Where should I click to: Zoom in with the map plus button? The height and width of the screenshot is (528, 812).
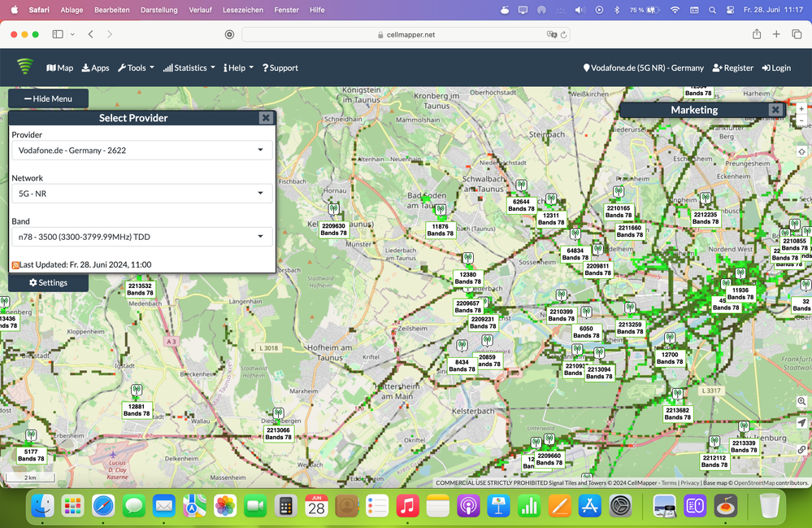(x=801, y=109)
